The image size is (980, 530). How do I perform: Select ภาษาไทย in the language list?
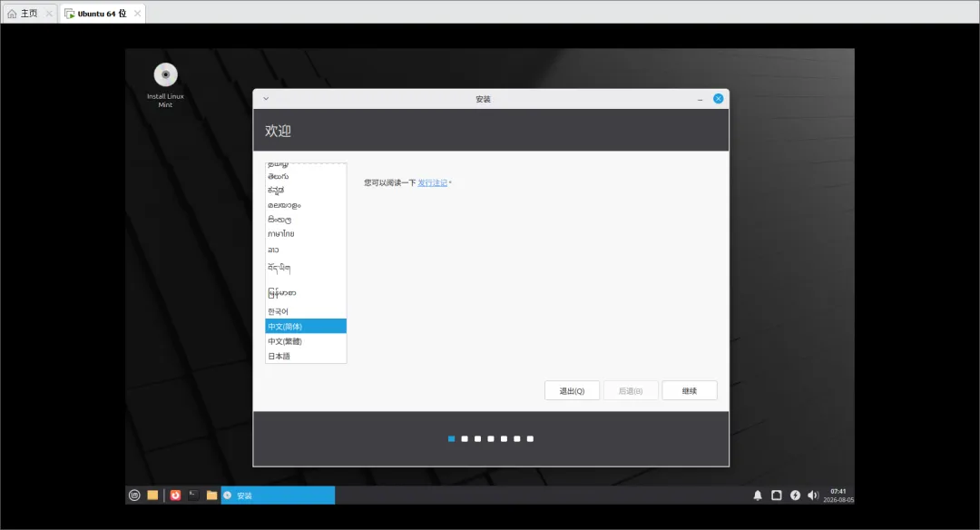[306, 234]
